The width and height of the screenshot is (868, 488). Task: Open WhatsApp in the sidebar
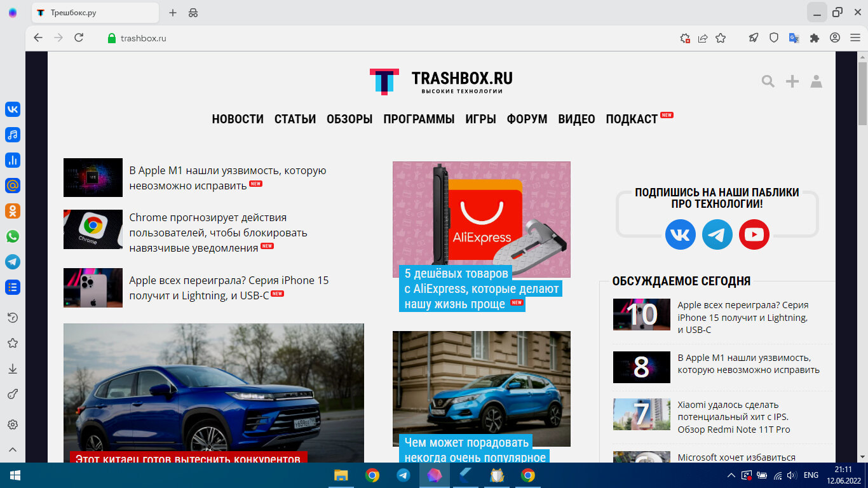point(12,236)
